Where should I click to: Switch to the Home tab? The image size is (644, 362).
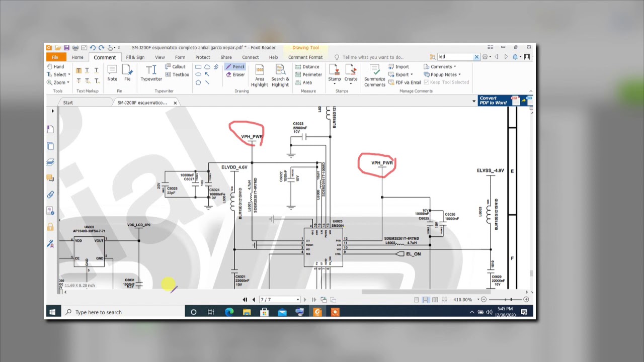point(77,57)
